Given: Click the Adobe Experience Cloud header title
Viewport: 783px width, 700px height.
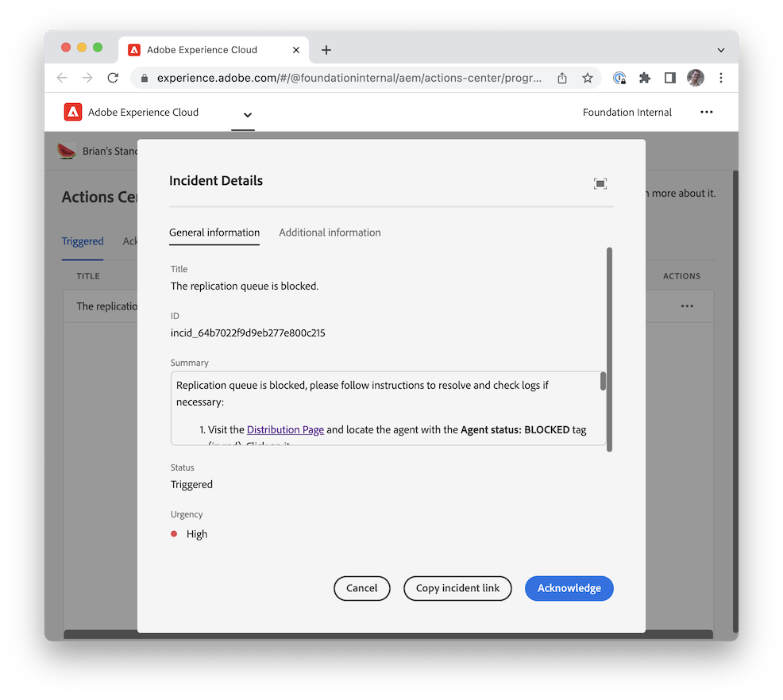Looking at the screenshot, I should pyautogui.click(x=143, y=112).
